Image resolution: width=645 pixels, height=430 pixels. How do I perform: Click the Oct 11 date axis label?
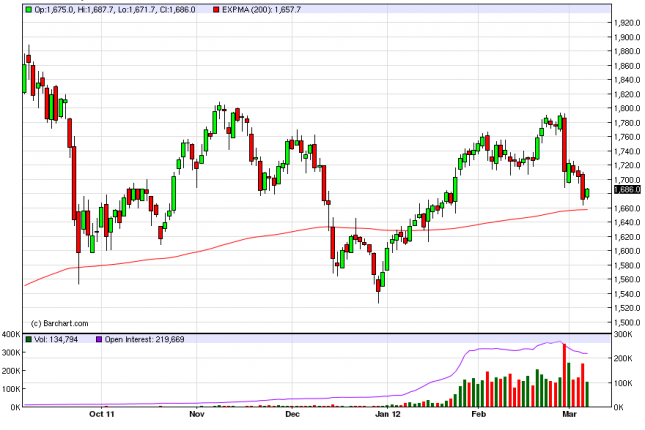click(101, 412)
